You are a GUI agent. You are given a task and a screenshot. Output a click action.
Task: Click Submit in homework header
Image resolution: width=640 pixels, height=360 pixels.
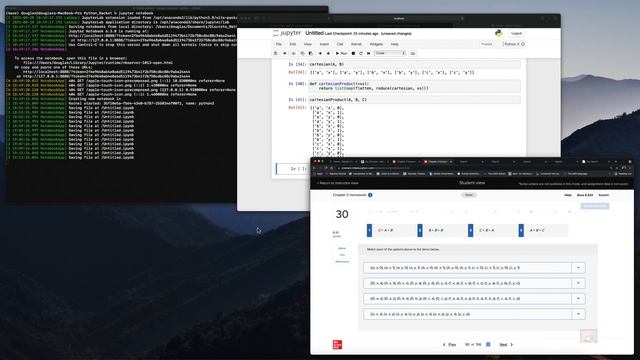pyautogui.click(x=604, y=195)
